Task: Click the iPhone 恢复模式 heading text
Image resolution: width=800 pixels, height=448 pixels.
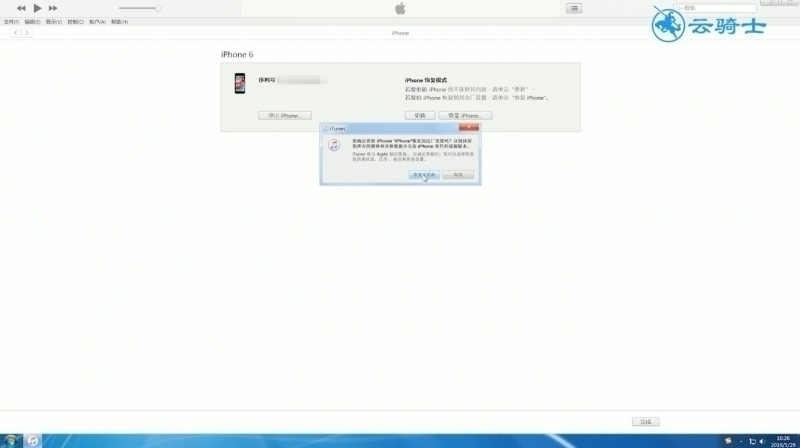Action: [x=426, y=81]
